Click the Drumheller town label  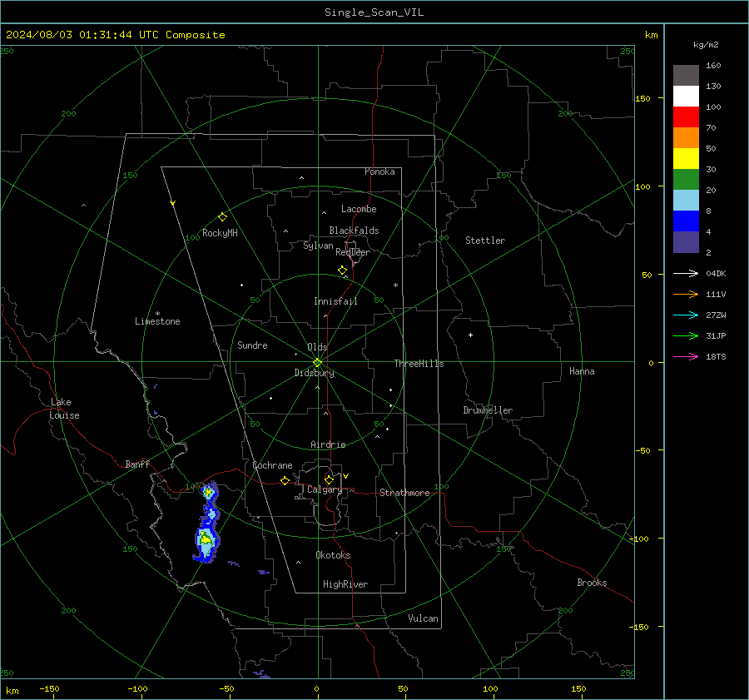tap(488, 410)
